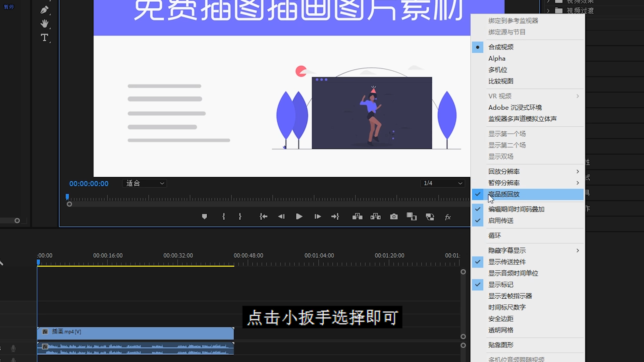
Task: Add a marker in the program monitor
Action: pos(204,217)
